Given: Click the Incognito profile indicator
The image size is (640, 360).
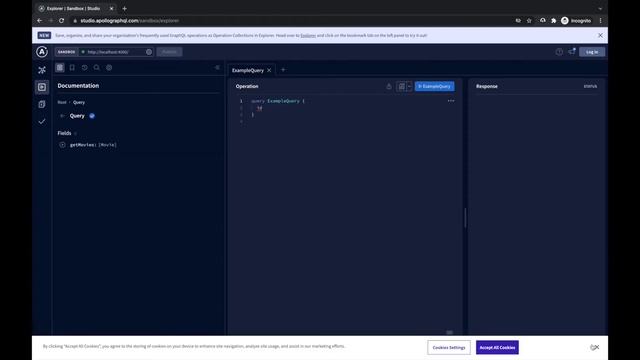Looking at the screenshot, I should point(576,20).
